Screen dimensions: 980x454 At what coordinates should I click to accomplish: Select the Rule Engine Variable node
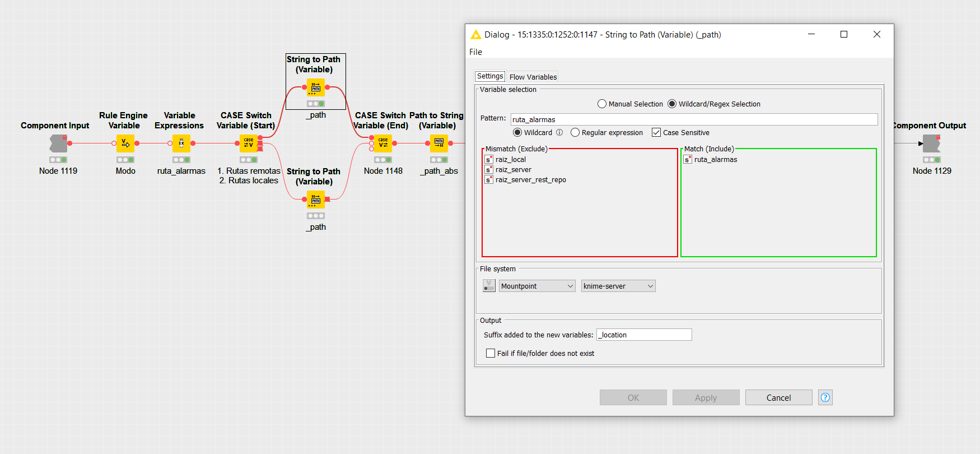click(125, 143)
